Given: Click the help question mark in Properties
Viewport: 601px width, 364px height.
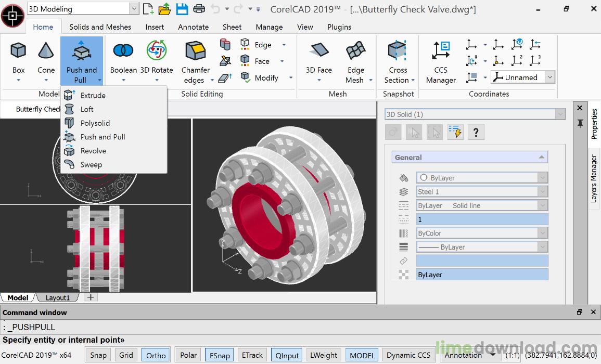Looking at the screenshot, I should (476, 132).
